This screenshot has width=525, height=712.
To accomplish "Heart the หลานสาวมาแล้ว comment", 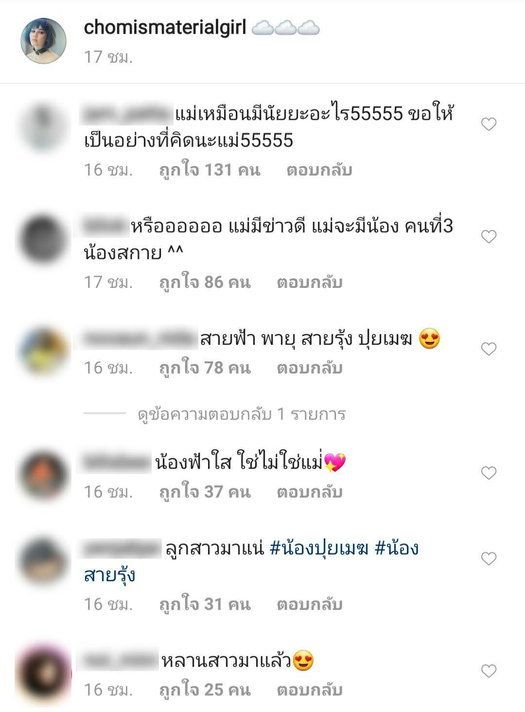I will (489, 671).
